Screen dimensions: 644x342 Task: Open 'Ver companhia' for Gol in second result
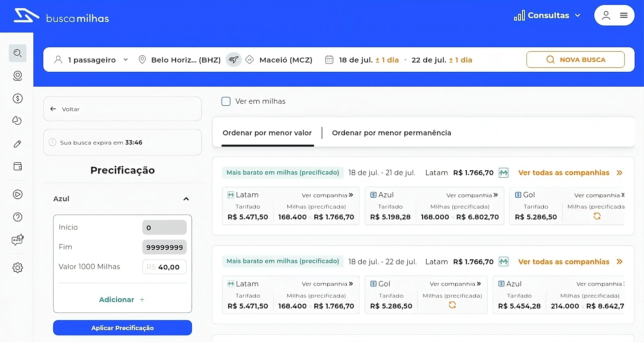[455, 284]
